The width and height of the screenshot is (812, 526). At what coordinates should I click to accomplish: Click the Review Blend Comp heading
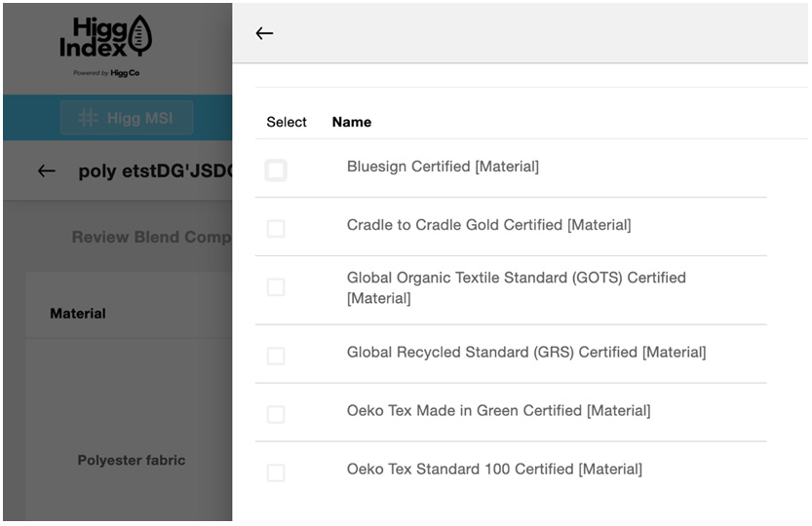click(151, 237)
